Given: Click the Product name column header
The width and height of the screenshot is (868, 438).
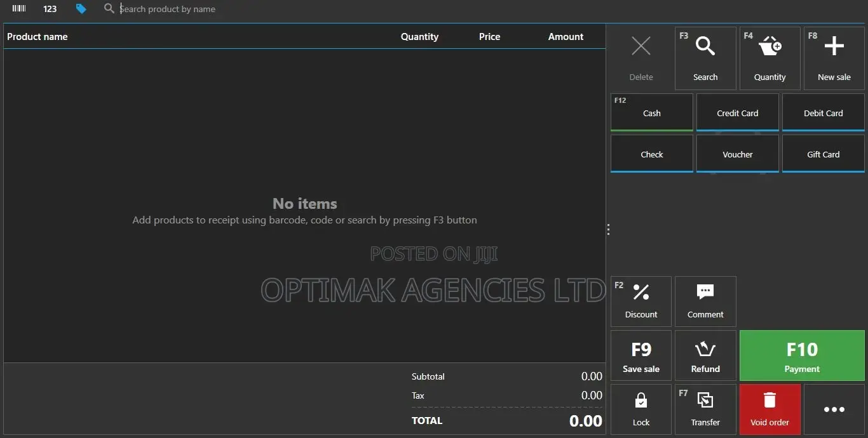Looking at the screenshot, I should (x=37, y=37).
